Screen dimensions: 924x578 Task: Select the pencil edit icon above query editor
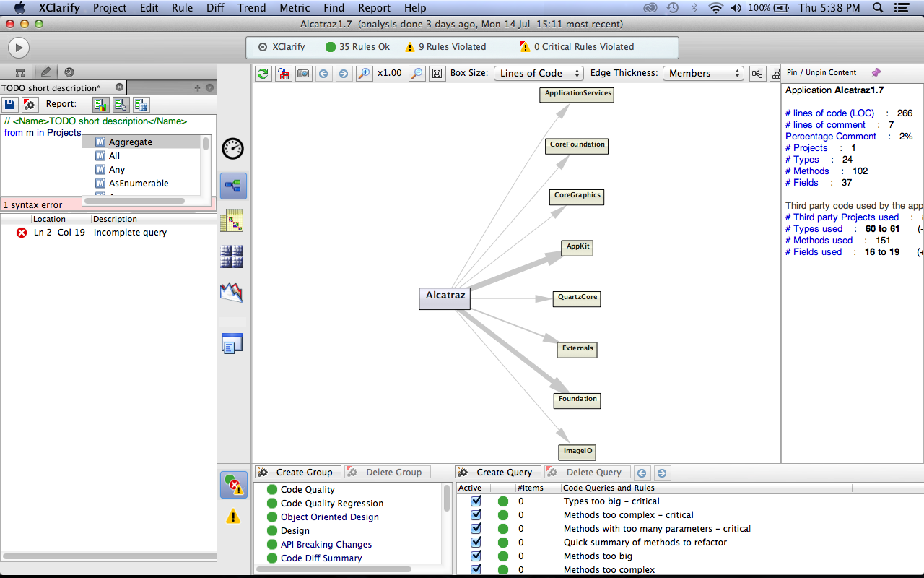[x=45, y=72]
